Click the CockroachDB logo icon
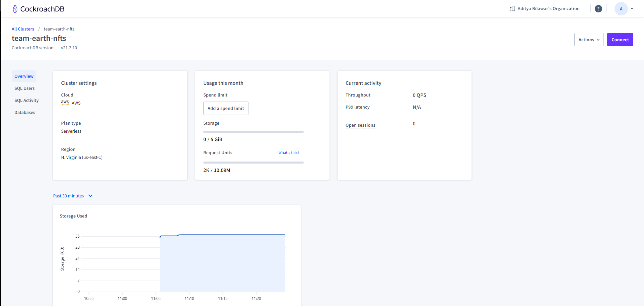Screen dimensions: 644x306 pyautogui.click(x=15, y=9)
